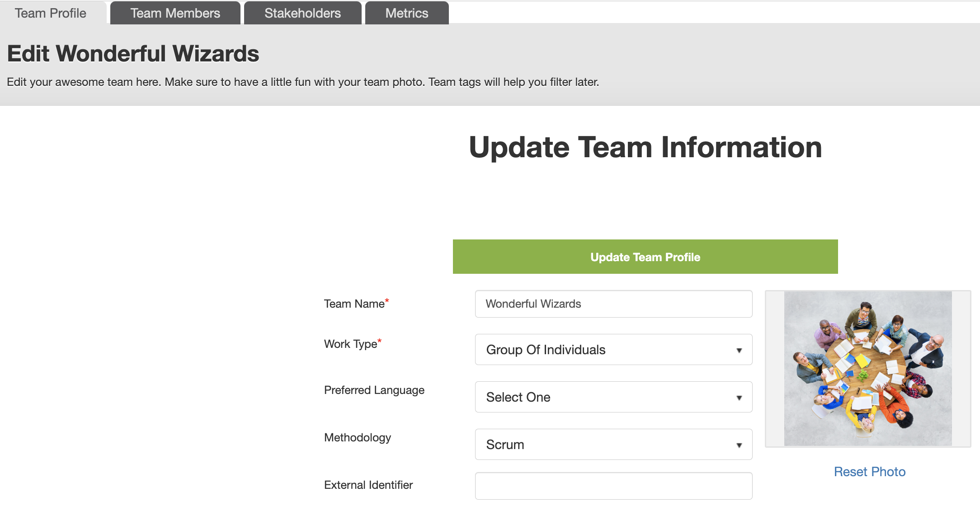Image resolution: width=980 pixels, height=506 pixels.
Task: Select the Metrics tab
Action: [x=407, y=13]
